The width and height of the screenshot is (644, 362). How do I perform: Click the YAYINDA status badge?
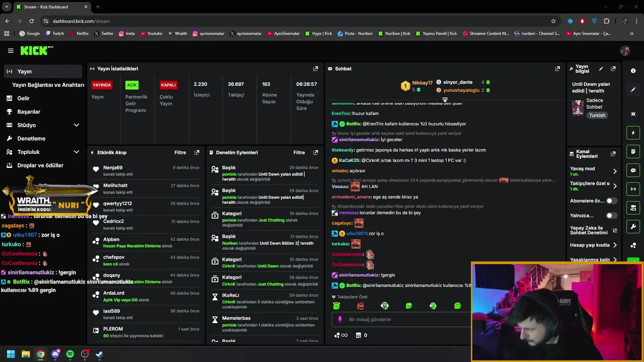point(102,85)
